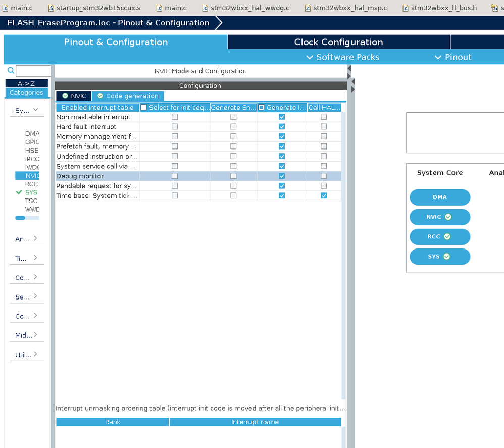The height and width of the screenshot is (448, 504).
Task: Open the NVIC configuration tab
Action: (x=74, y=96)
